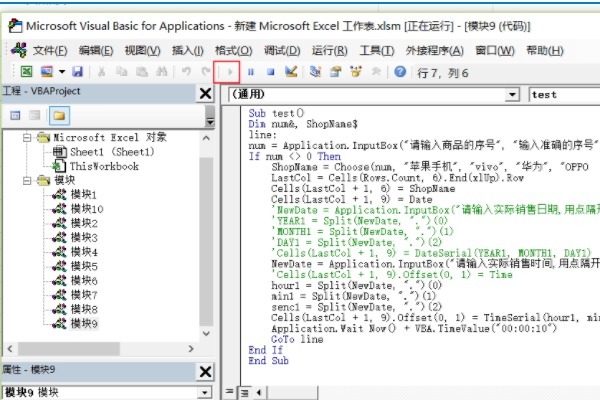The width and height of the screenshot is (600, 400).
Task: Open the 模块9 模块 properties dropdown
Action: pyautogui.click(x=205, y=392)
